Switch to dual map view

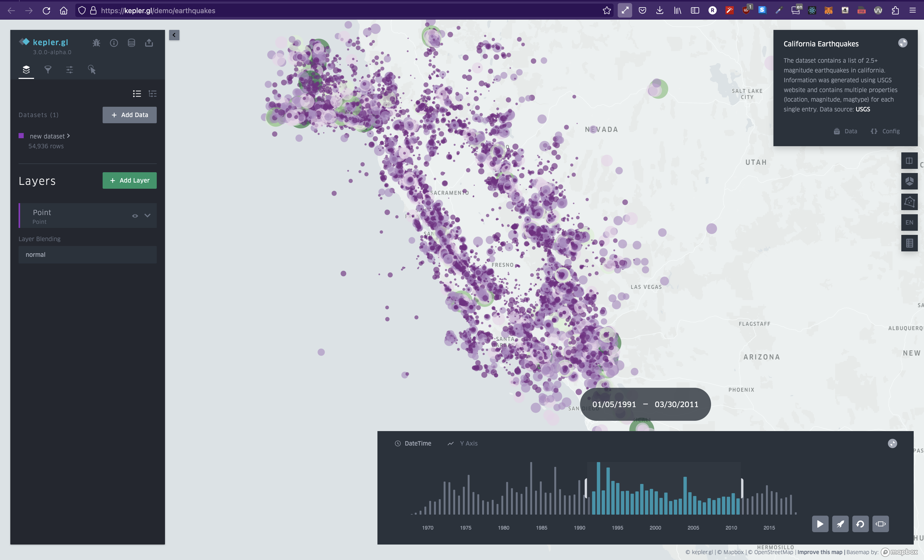[x=909, y=161]
